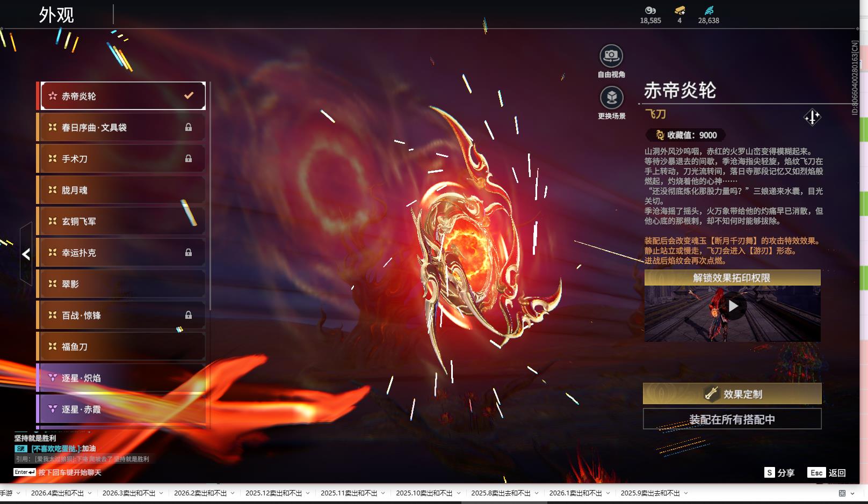
Task: Click the lock icon on 幸运扑克
Action: click(189, 252)
